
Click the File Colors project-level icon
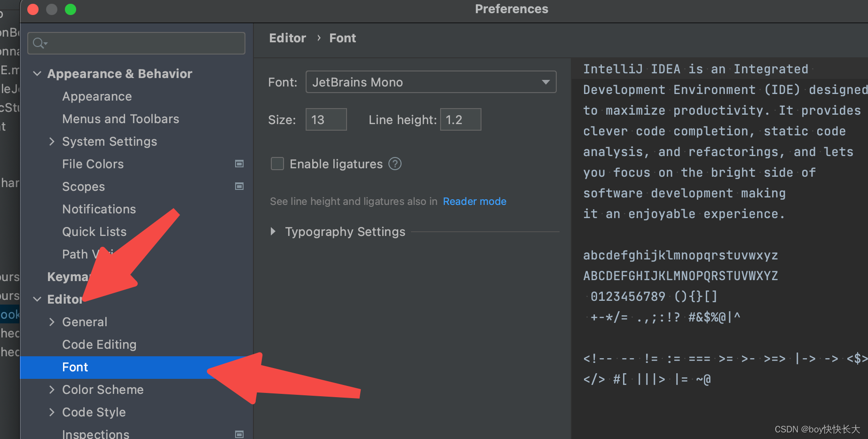click(x=239, y=164)
